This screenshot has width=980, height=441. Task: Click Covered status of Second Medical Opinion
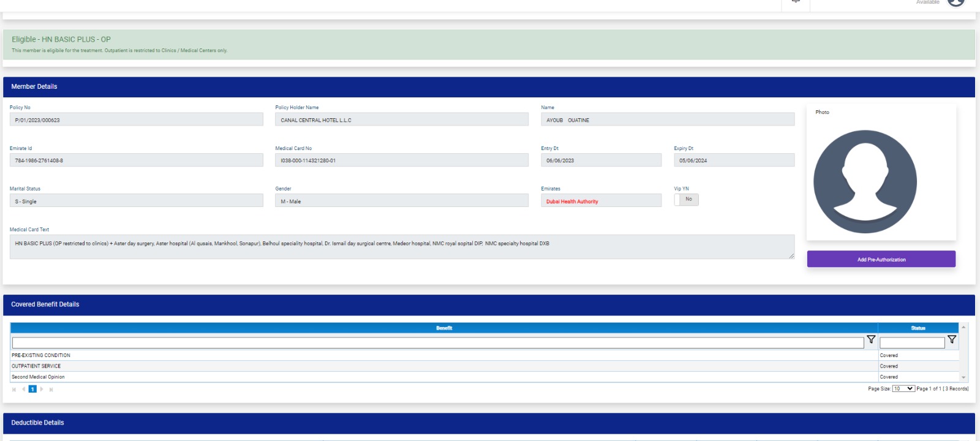(889, 377)
